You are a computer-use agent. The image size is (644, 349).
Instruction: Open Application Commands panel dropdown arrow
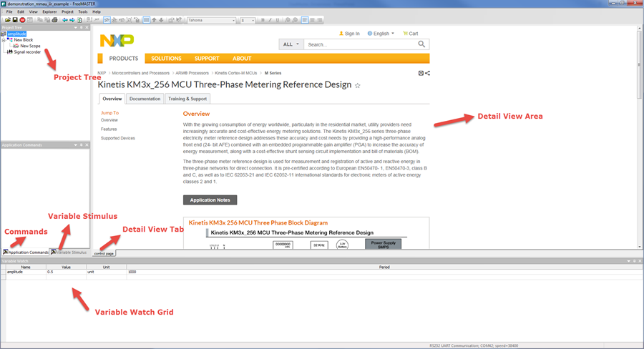point(76,145)
